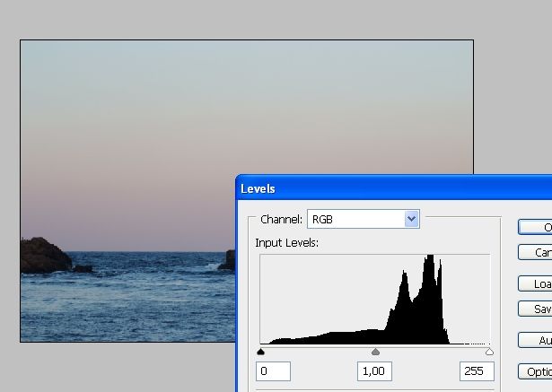Click the dark rock on the photo's left
The image size is (552, 392).
(43, 255)
